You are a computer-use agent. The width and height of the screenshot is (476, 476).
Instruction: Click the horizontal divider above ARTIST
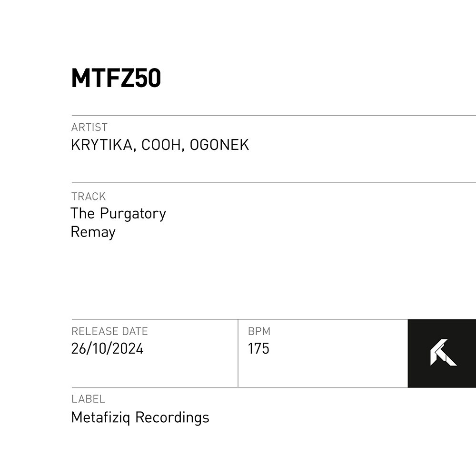[x=274, y=115]
